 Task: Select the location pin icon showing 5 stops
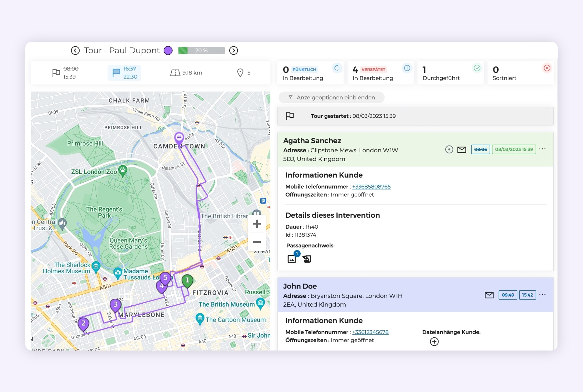coord(240,72)
